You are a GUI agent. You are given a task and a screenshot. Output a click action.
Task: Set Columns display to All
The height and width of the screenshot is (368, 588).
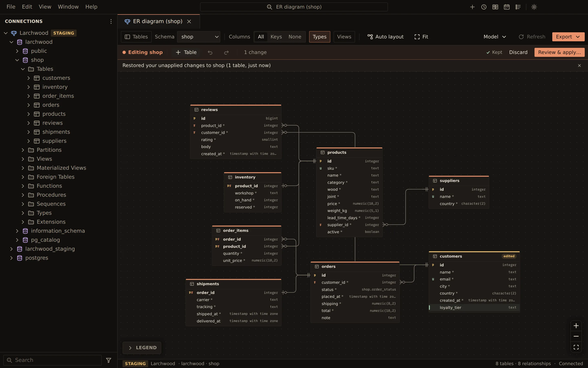click(261, 37)
